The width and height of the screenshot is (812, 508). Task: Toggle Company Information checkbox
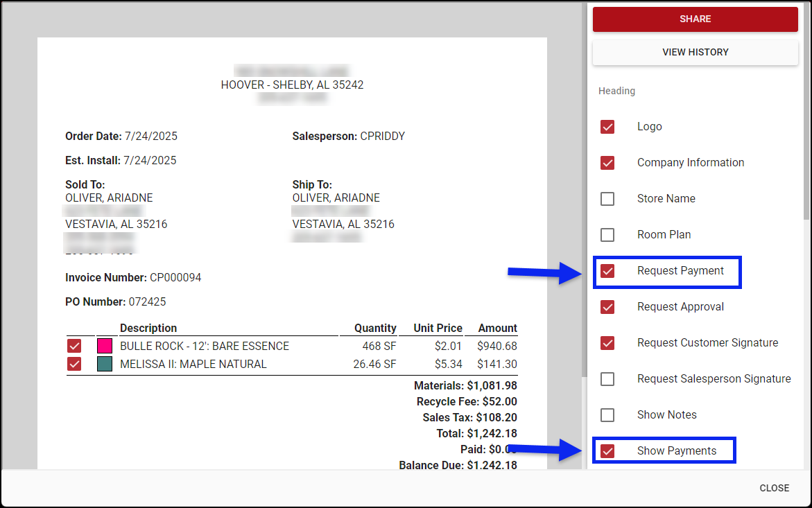click(x=607, y=163)
